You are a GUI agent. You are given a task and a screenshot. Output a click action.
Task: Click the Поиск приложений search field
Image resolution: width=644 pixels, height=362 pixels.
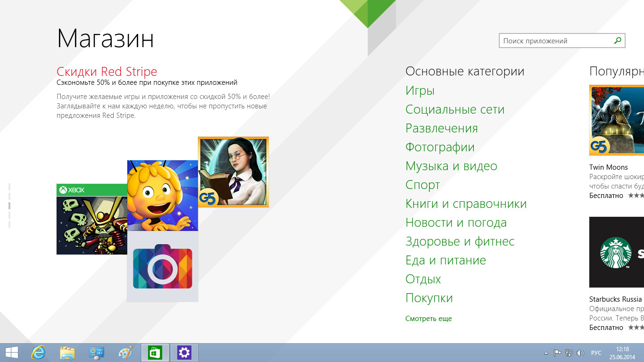[x=556, y=41]
